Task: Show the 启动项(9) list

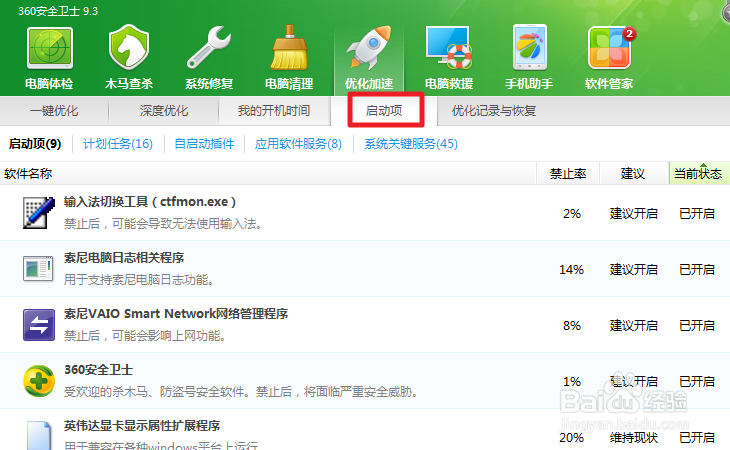Action: (35, 144)
